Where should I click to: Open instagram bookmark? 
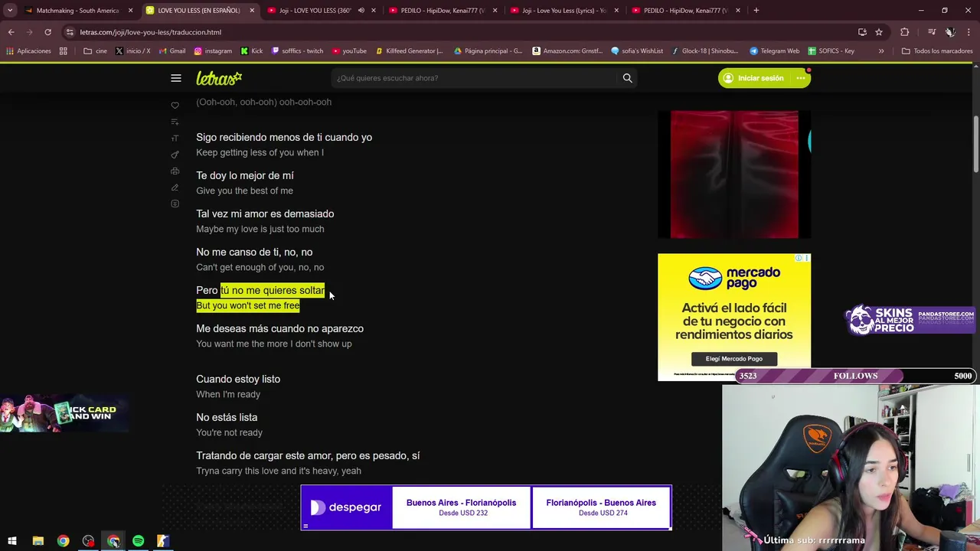(x=212, y=51)
